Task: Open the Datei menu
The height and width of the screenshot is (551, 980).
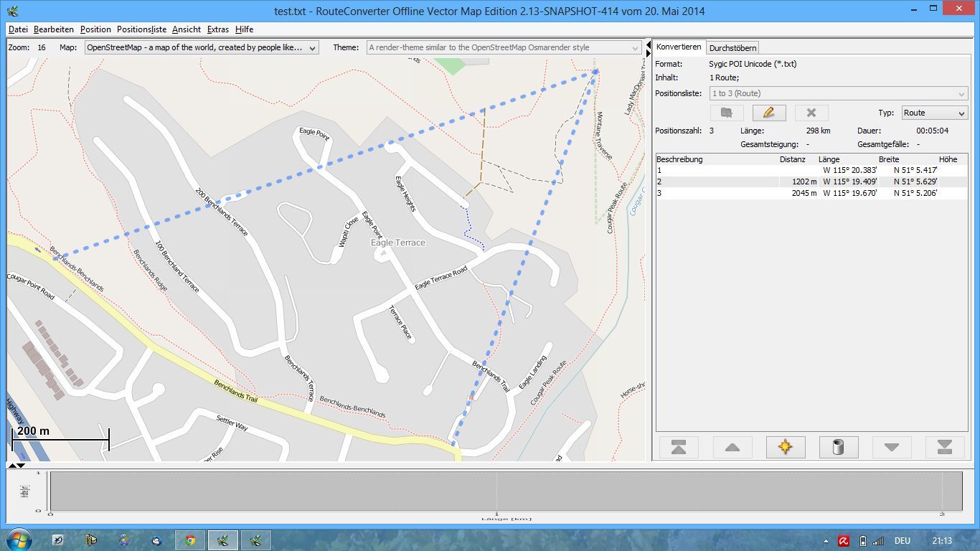Action: tap(18, 29)
